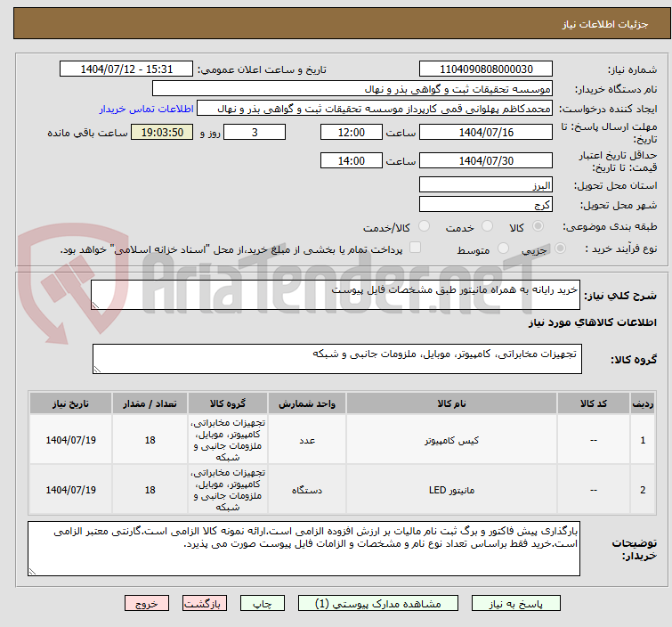This screenshot has height=627, width=672.
Task: Select the متوسط purchase type radio
Action: (503, 248)
